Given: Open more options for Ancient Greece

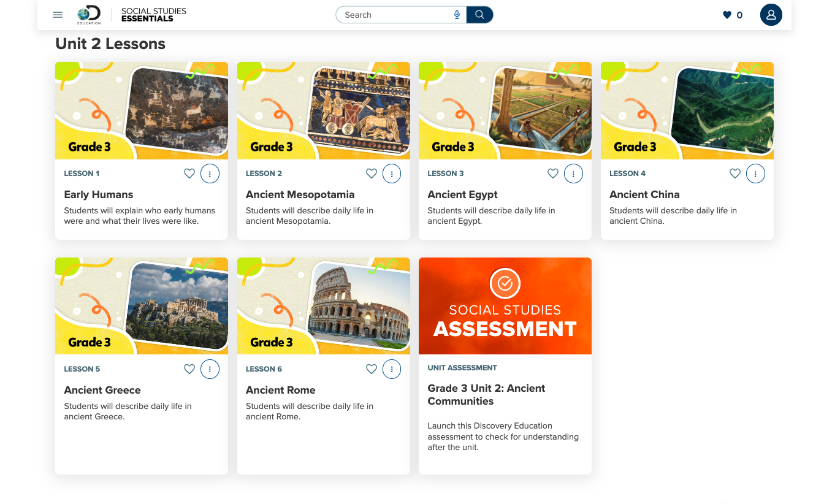Looking at the screenshot, I should click(210, 369).
